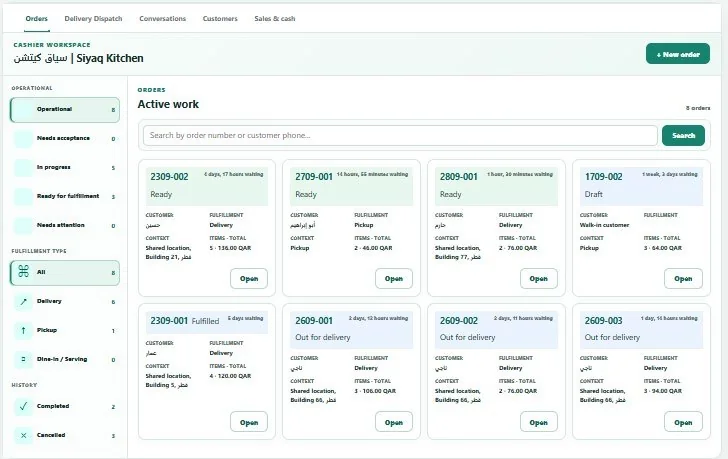Select the Operational filter tile
This screenshot has height=459, width=728.
pos(65,110)
